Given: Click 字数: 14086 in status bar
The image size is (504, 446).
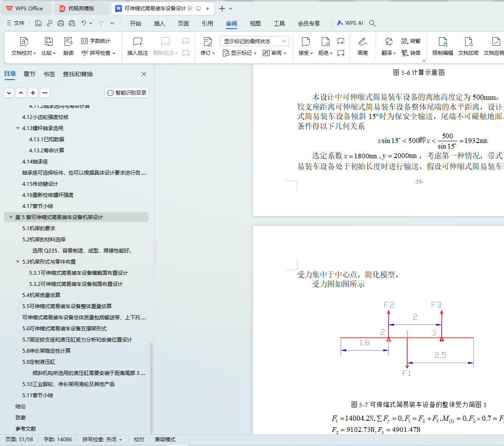Looking at the screenshot, I should [x=57, y=440].
